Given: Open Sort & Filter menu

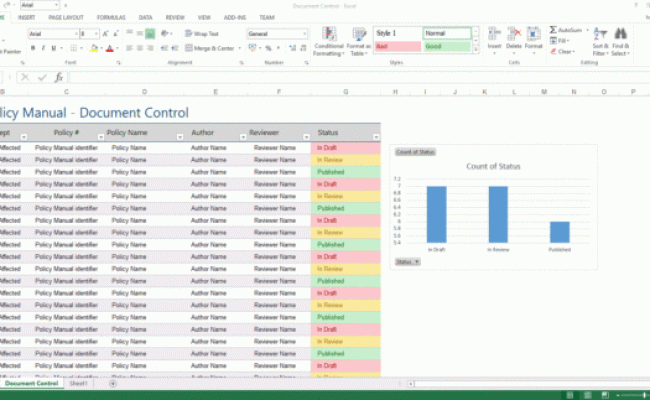Looking at the screenshot, I should 600,41.
